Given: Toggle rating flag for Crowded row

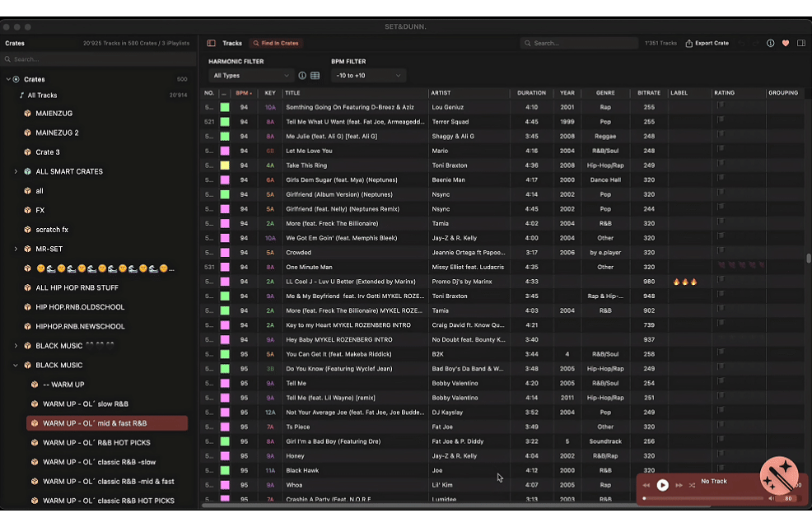Looking at the screenshot, I should (721, 250).
